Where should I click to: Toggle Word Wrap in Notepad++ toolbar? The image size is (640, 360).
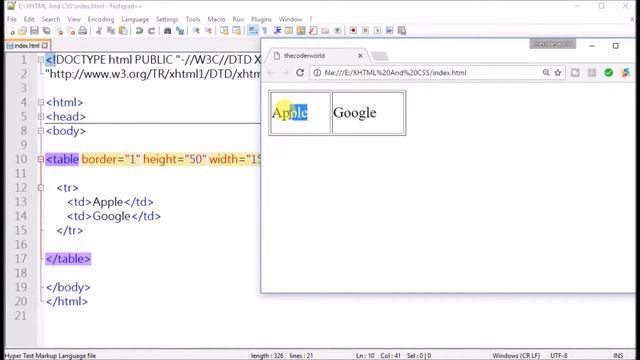click(x=253, y=31)
